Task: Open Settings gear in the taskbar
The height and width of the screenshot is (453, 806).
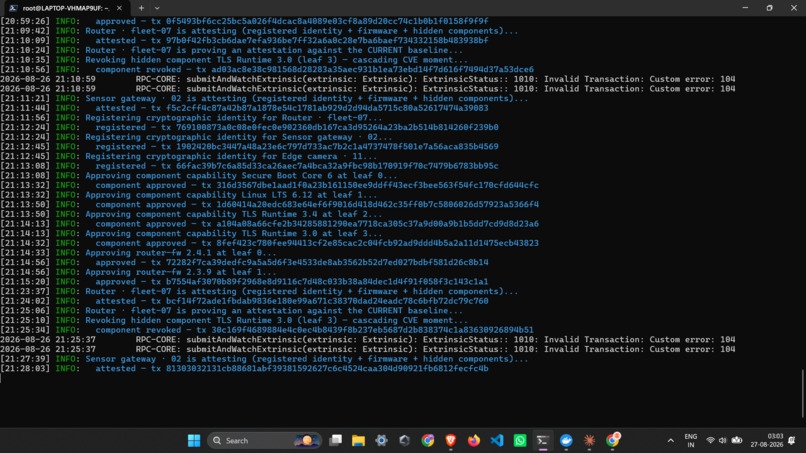Action: click(381, 441)
